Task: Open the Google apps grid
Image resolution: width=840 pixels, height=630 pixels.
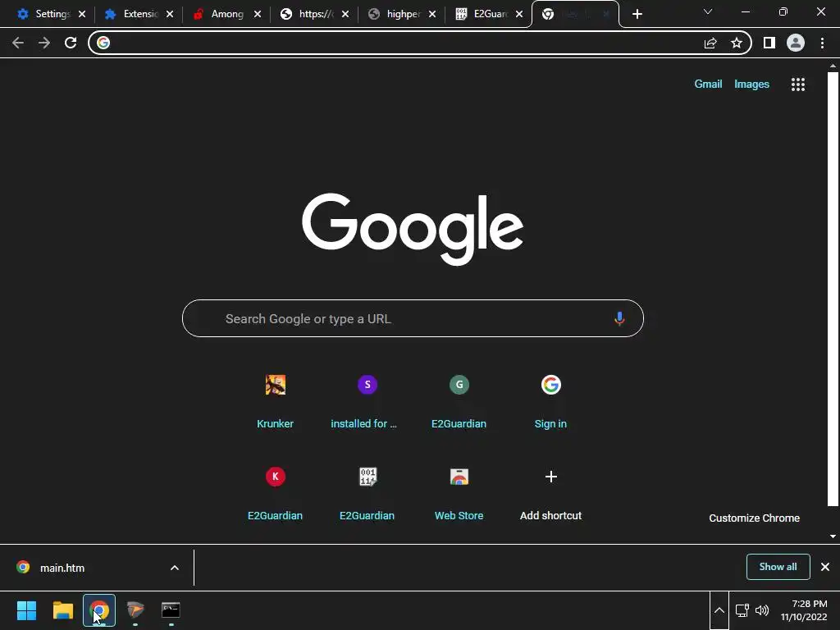Action: [798, 84]
